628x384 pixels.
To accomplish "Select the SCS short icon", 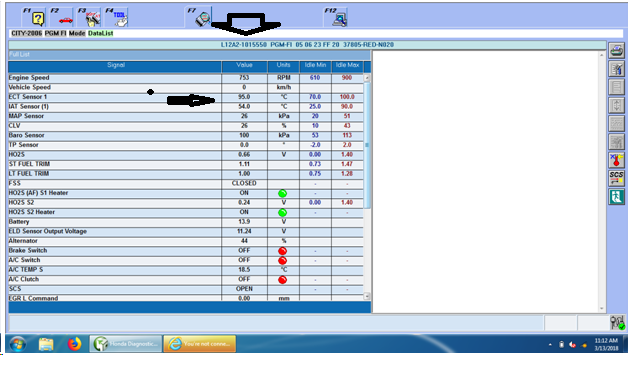I will [616, 178].
